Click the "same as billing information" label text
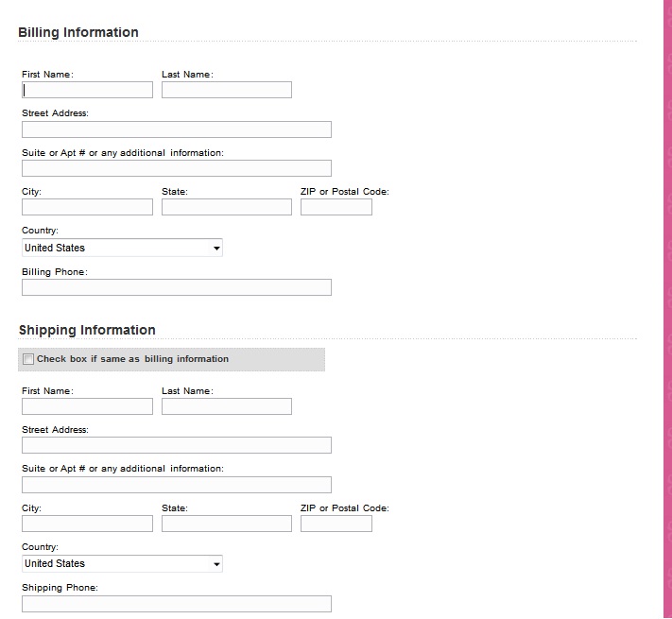The width and height of the screenshot is (672, 619). pos(132,359)
